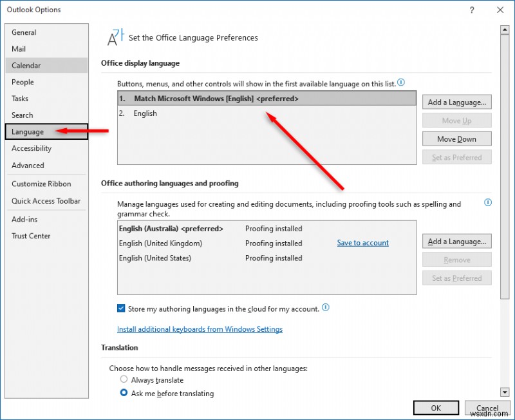
Task: Click the Cancel button
Action: pyautogui.click(x=487, y=408)
